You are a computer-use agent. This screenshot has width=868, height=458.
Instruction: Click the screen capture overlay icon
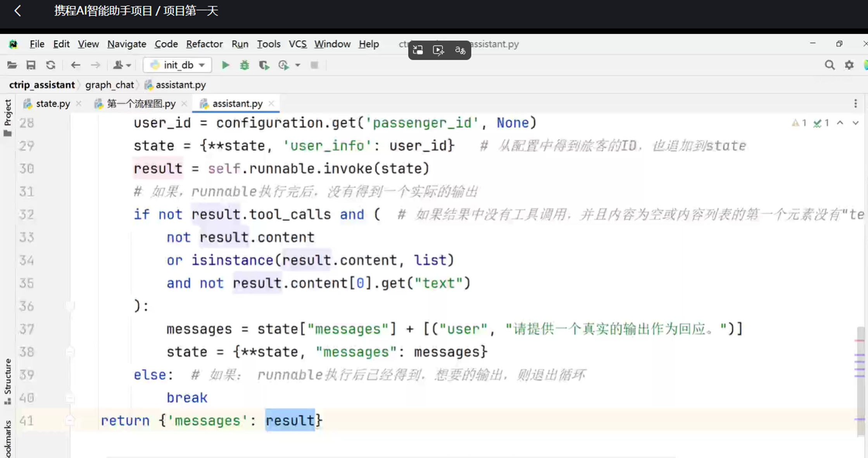(418, 50)
